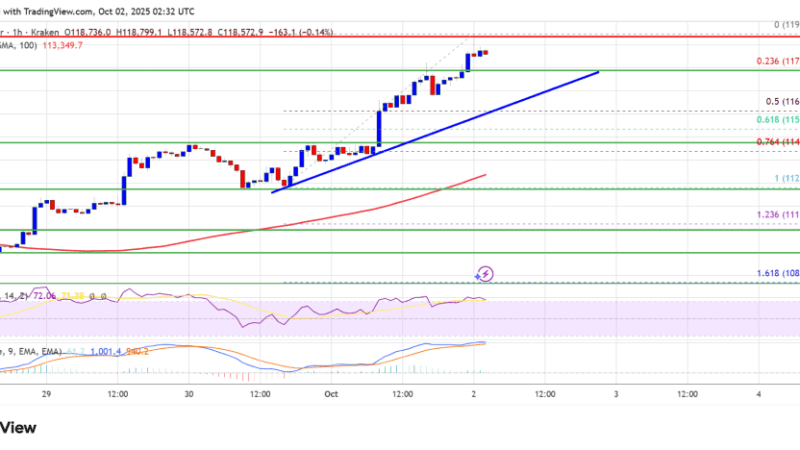Click the latest candle at chart's right edge
Screen dimensions: 800x450
click(x=486, y=52)
